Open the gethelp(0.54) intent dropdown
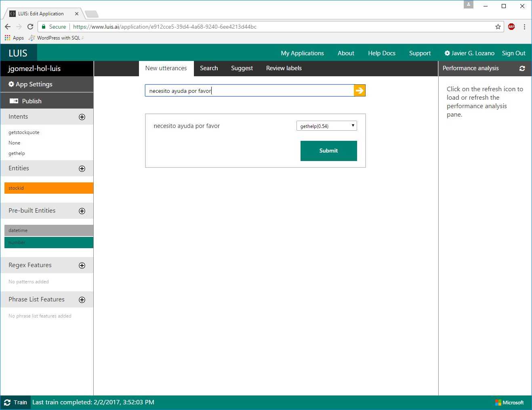Screen dimensions: 532x410 pyautogui.click(x=327, y=126)
